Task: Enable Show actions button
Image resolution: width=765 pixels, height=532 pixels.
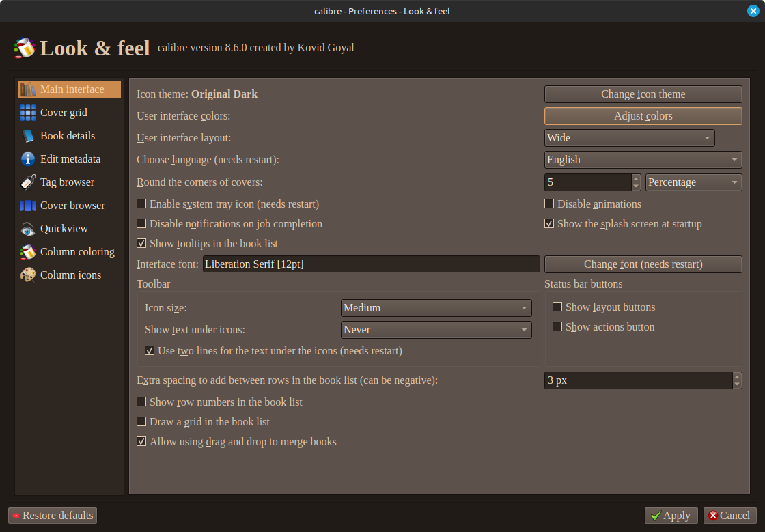Action: (557, 326)
